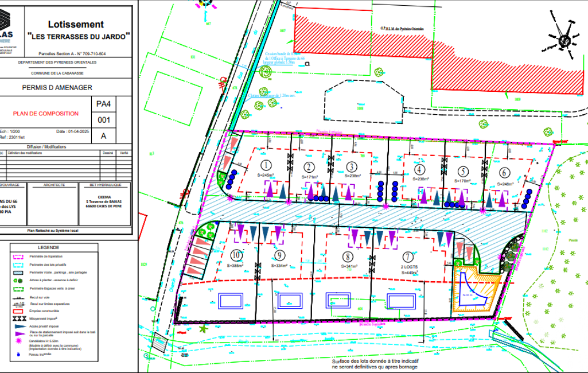This screenshot has height=373, width=588.
Task: Click the swimming pool rectangle below lot 8
Action: pos(337,301)
